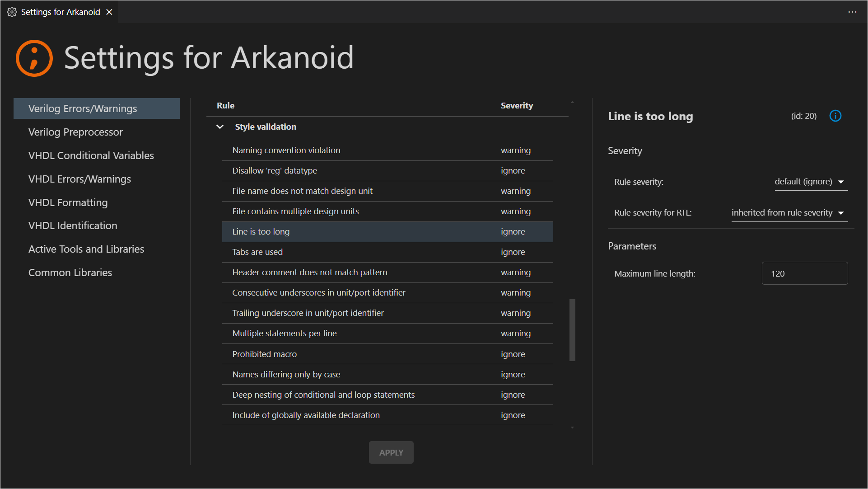Click the rule list scrollbar thumb
868x489 pixels.
[572, 330]
